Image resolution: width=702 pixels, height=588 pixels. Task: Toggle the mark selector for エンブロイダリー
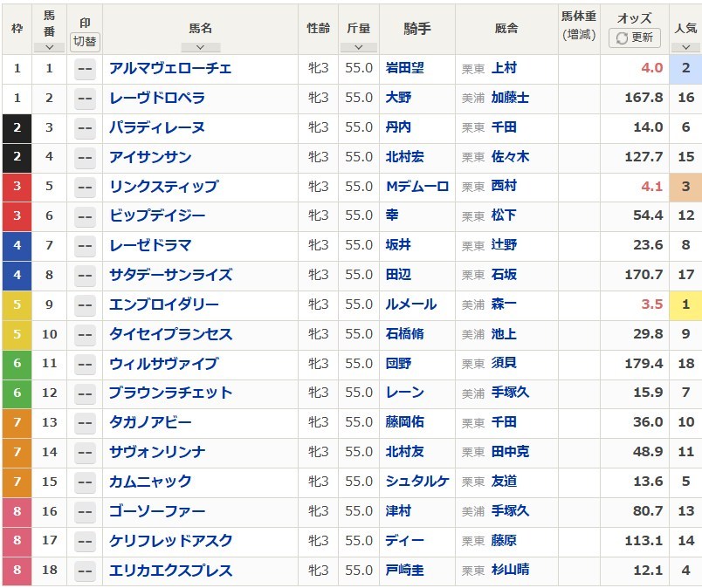[x=85, y=305]
